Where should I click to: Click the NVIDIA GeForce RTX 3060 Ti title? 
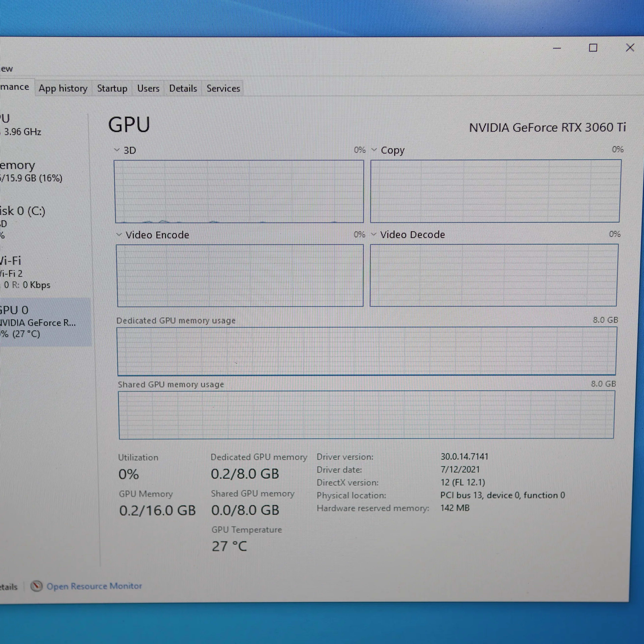click(547, 128)
